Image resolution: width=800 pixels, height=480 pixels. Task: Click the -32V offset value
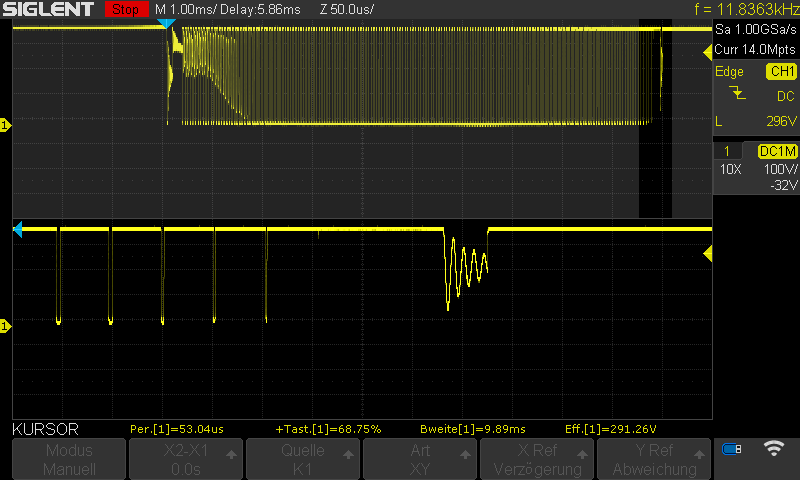783,185
